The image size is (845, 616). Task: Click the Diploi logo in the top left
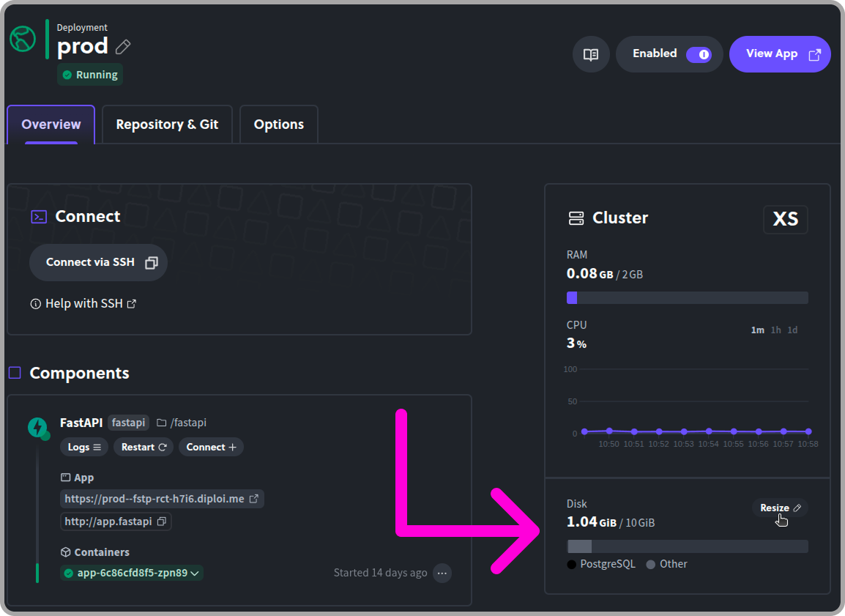pyautogui.click(x=22, y=39)
